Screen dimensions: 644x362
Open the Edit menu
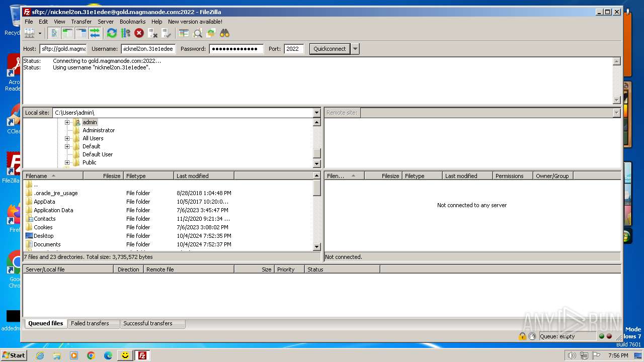(43, 22)
